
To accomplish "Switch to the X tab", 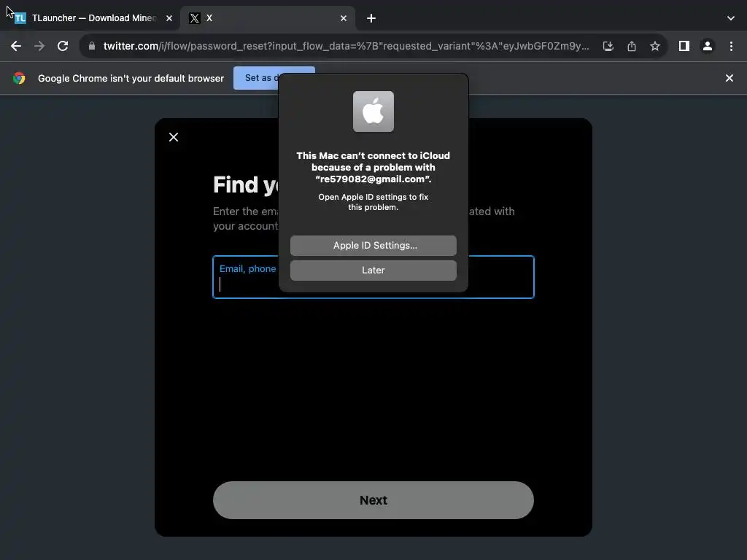I will coord(268,18).
